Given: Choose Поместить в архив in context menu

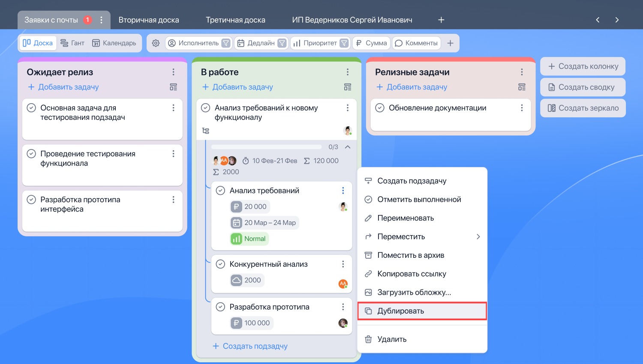Looking at the screenshot, I should pos(422,255).
